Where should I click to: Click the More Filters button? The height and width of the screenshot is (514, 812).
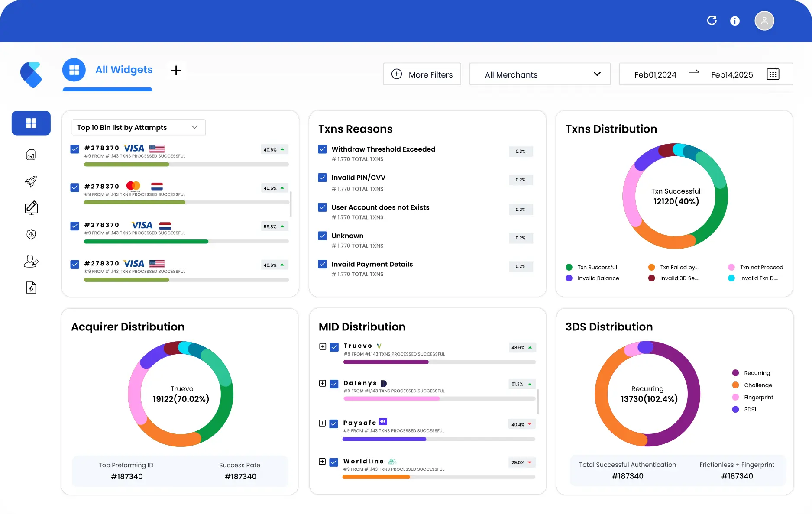click(422, 74)
